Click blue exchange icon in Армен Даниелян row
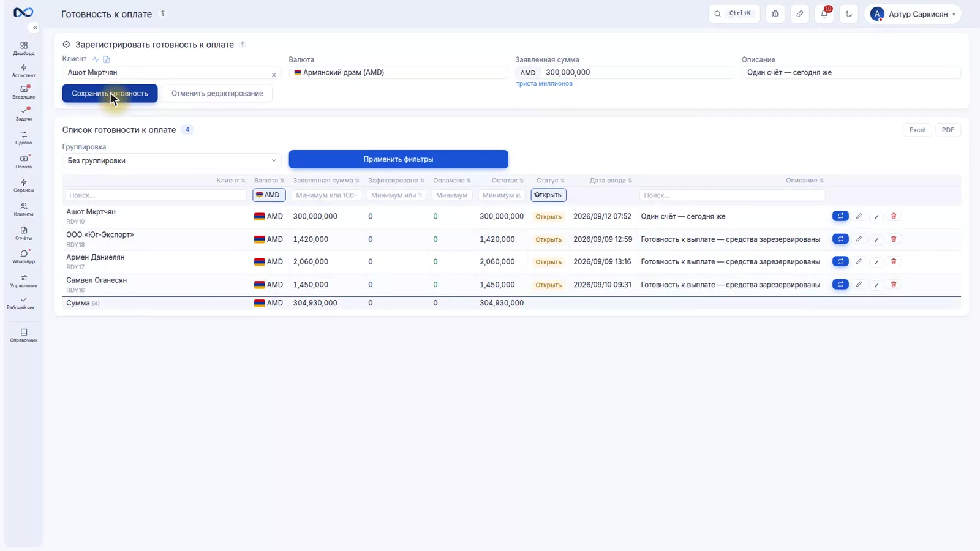This screenshot has width=980, height=551. point(840,261)
